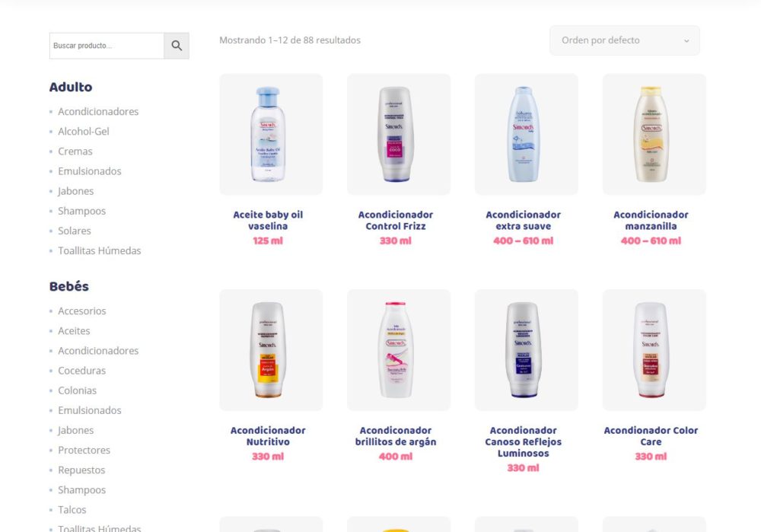The height and width of the screenshot is (532, 761).
Task: Open the 'Orden por defecto' sorting dropdown
Action: click(x=624, y=40)
